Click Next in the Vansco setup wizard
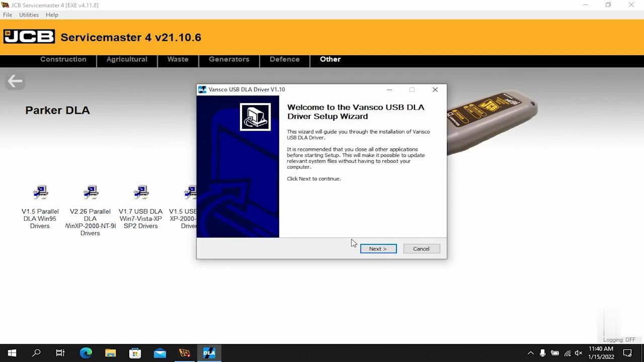 pyautogui.click(x=378, y=249)
